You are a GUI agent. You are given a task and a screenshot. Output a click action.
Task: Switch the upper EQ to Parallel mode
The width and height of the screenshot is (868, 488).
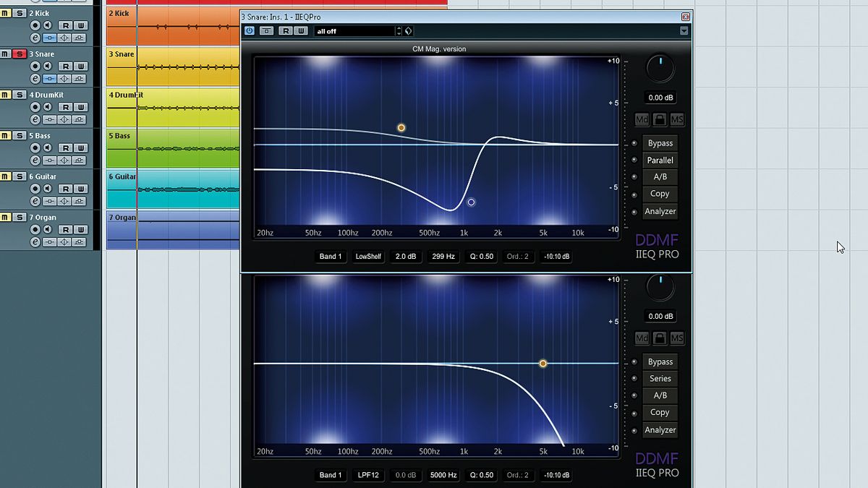(x=660, y=160)
